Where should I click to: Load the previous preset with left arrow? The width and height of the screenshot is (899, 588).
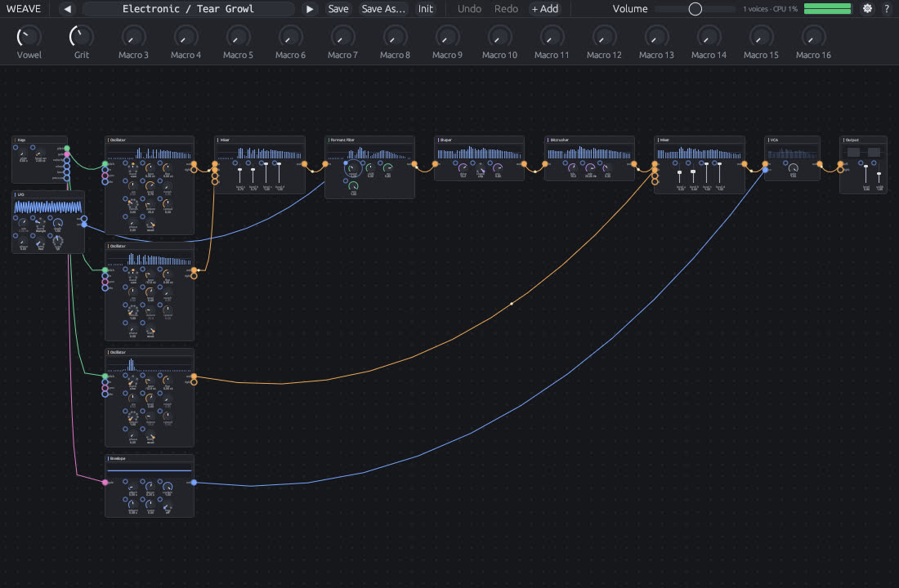[x=68, y=9]
